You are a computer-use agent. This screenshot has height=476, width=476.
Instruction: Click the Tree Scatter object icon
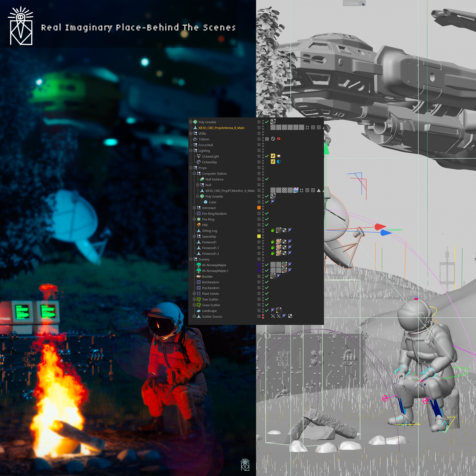click(199, 299)
